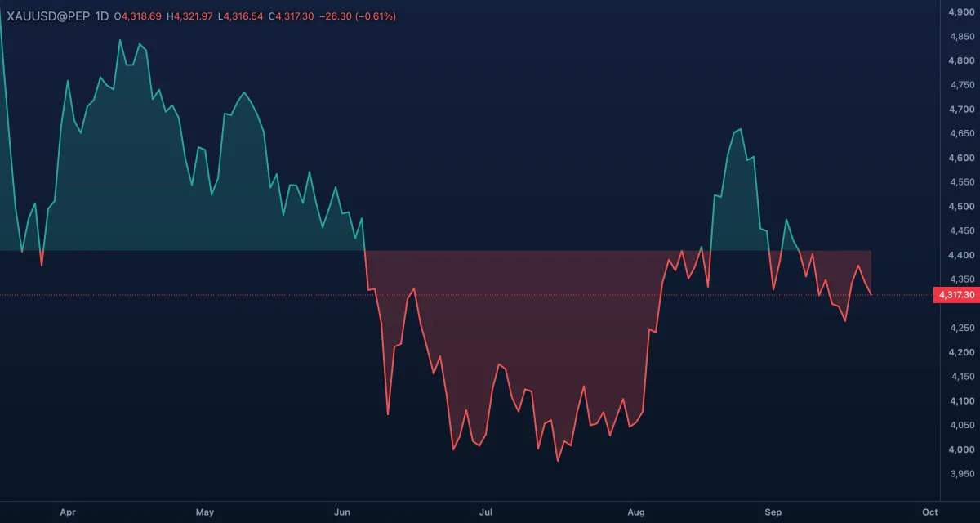Click the high value 4,321.97 in the legend
The width and height of the screenshot is (980, 523).
(x=194, y=16)
